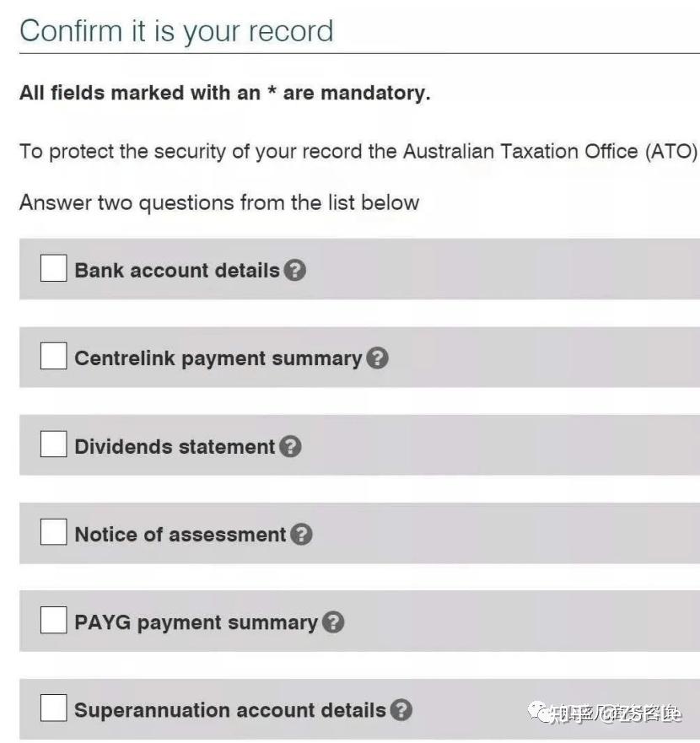Check the Dividends statement box

54,444
